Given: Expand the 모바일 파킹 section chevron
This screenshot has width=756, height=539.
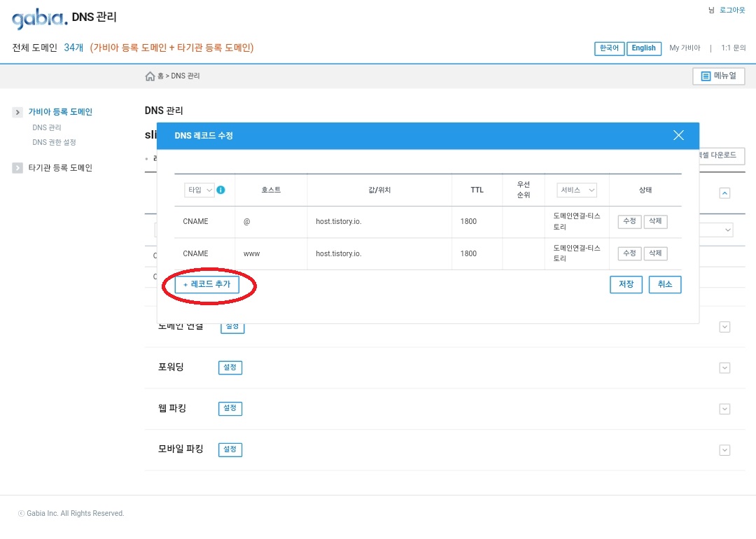Looking at the screenshot, I should click(x=724, y=450).
